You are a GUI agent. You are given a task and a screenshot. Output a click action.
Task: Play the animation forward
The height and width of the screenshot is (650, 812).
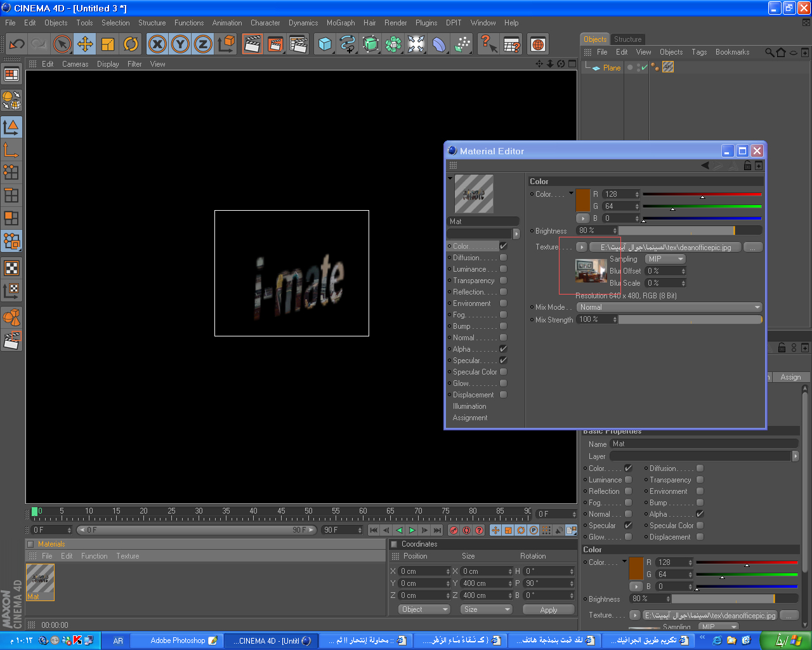(412, 530)
